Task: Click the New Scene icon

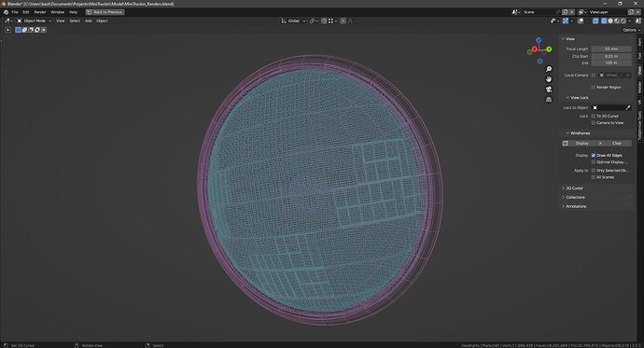Action: (566, 12)
